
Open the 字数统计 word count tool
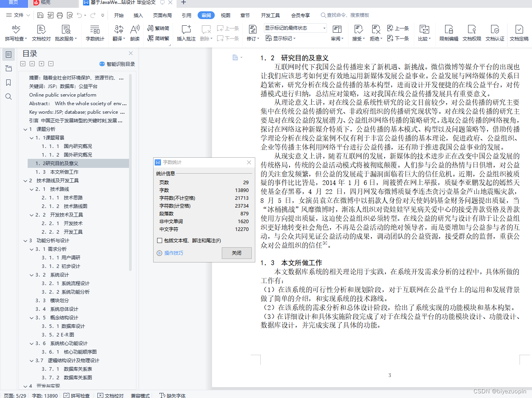95,33
